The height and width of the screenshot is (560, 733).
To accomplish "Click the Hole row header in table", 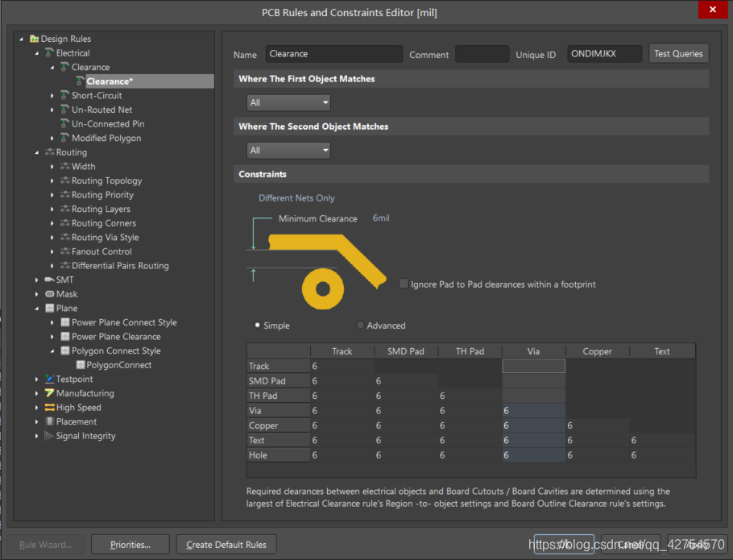I will [x=278, y=454].
